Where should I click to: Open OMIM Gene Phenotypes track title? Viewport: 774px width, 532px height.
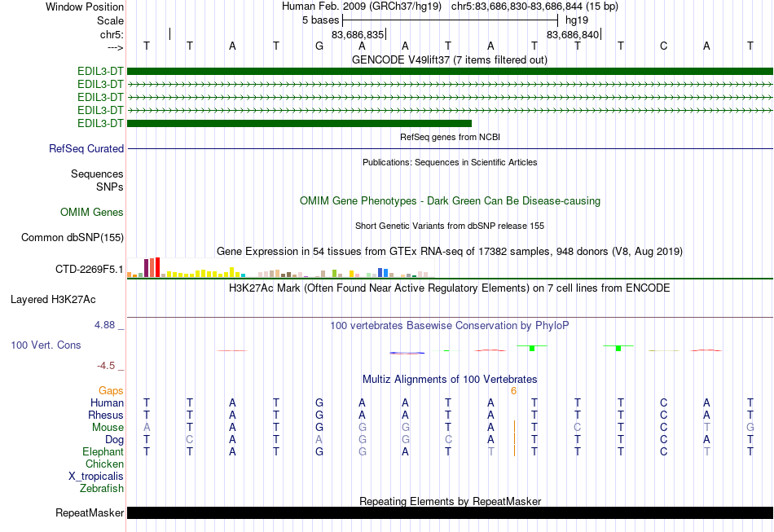tap(450, 201)
